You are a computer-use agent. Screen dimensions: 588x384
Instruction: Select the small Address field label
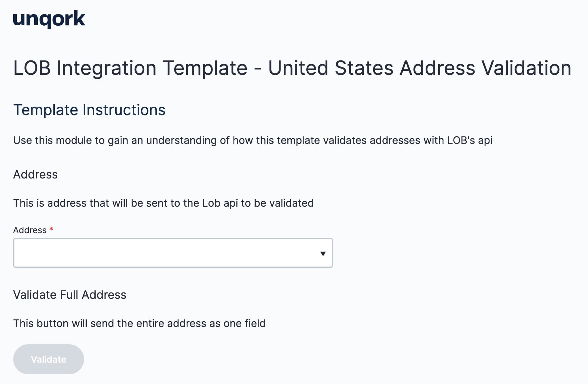30,230
